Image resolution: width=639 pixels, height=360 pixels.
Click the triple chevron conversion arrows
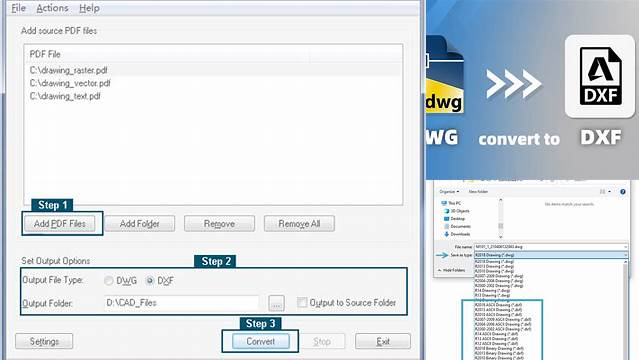[x=513, y=84]
